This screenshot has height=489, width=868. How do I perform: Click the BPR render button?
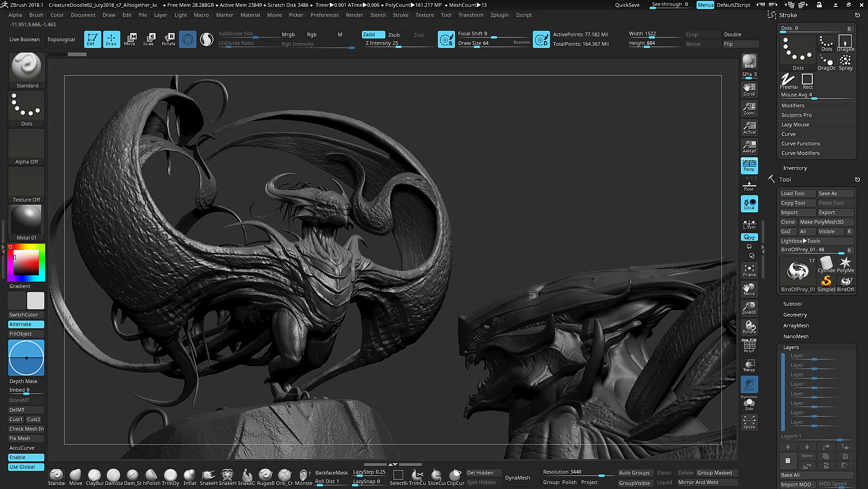coord(749,61)
